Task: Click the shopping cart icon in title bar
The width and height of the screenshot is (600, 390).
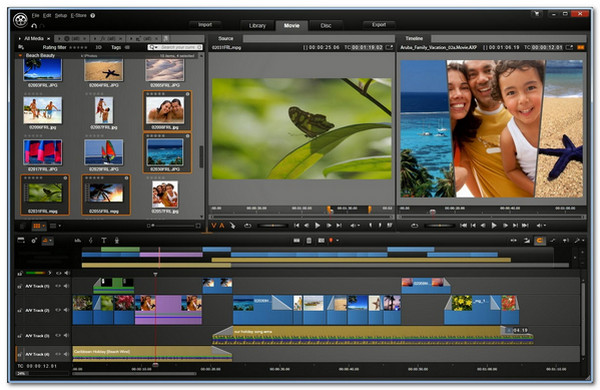Action: (x=537, y=14)
